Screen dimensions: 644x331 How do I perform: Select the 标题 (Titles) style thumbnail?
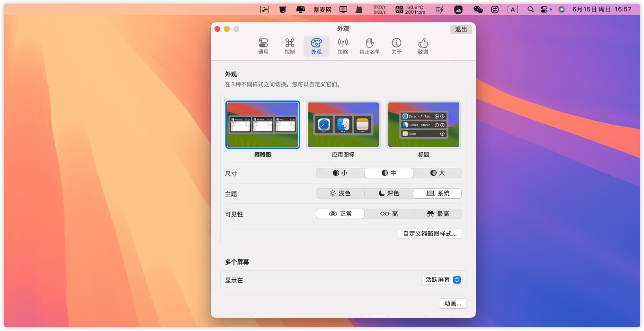pyautogui.click(x=423, y=125)
